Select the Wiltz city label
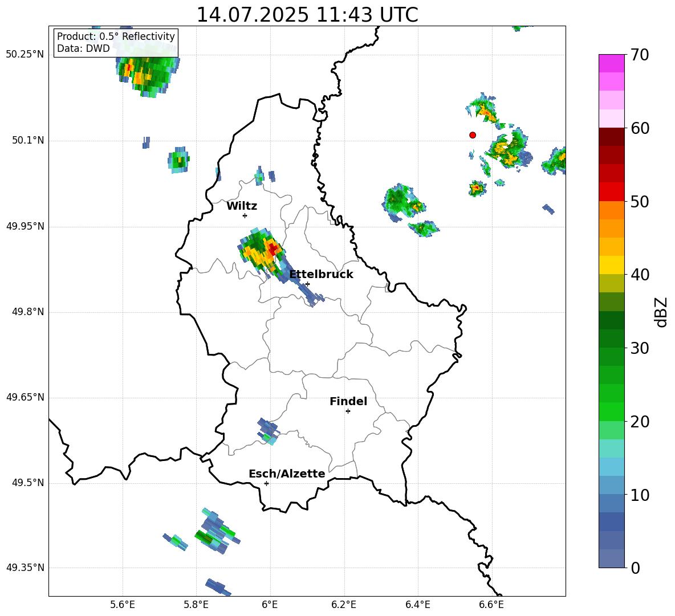 [242, 206]
